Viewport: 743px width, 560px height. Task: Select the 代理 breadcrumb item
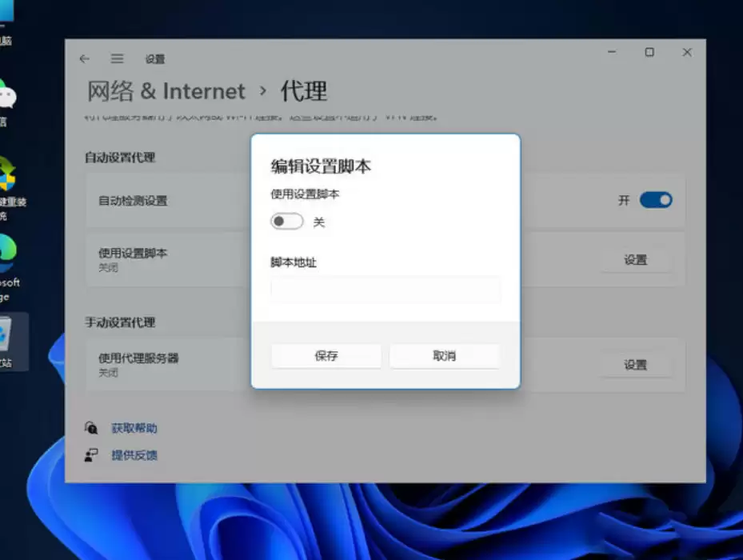(306, 91)
